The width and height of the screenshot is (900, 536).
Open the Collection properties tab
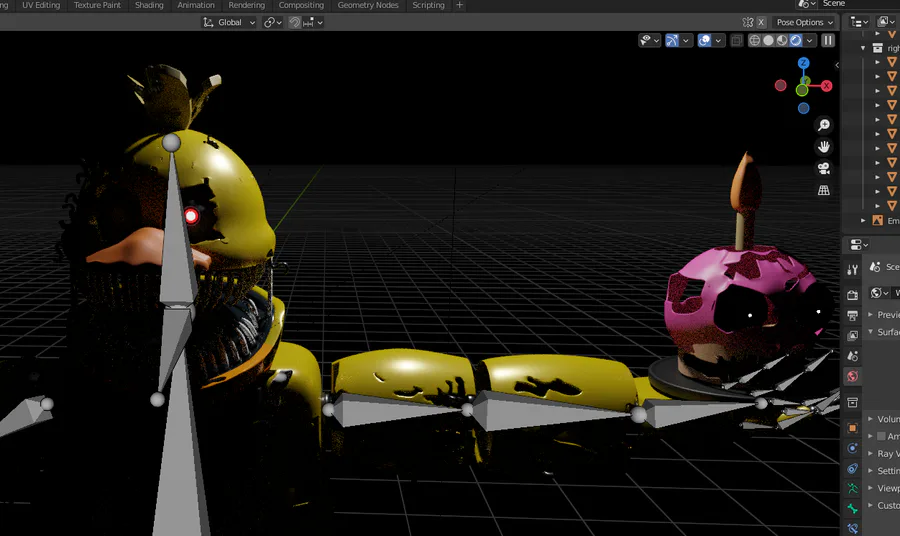click(x=852, y=402)
